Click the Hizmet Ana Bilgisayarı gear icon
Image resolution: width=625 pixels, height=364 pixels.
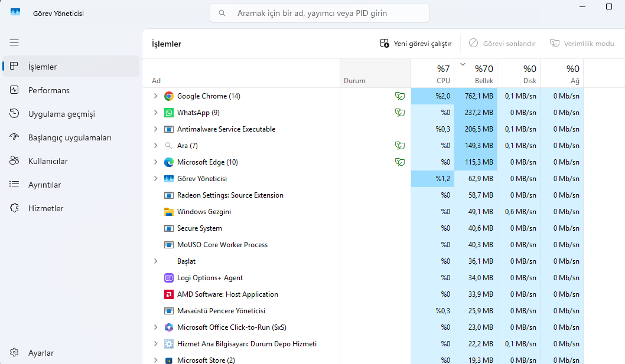169,344
